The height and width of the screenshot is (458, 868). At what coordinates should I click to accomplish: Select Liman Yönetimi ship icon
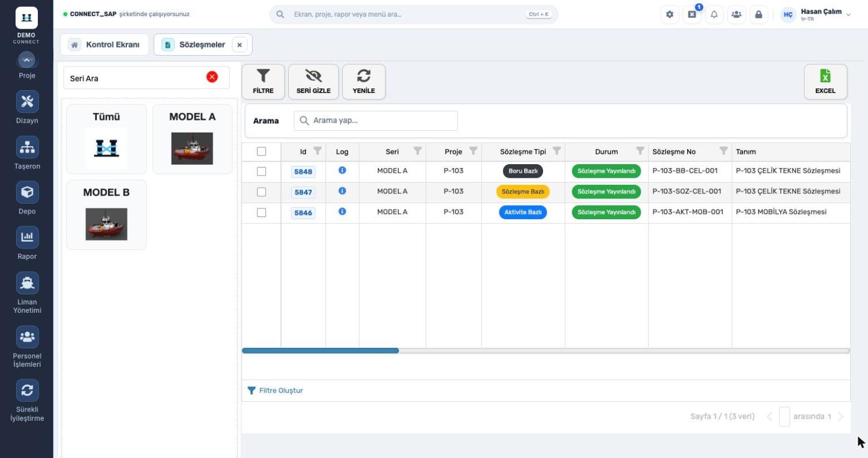[27, 283]
